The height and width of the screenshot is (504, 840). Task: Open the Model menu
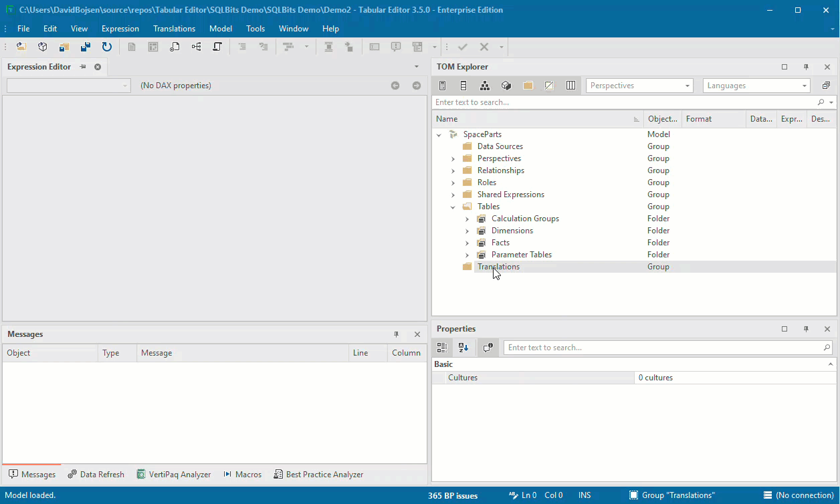point(221,28)
